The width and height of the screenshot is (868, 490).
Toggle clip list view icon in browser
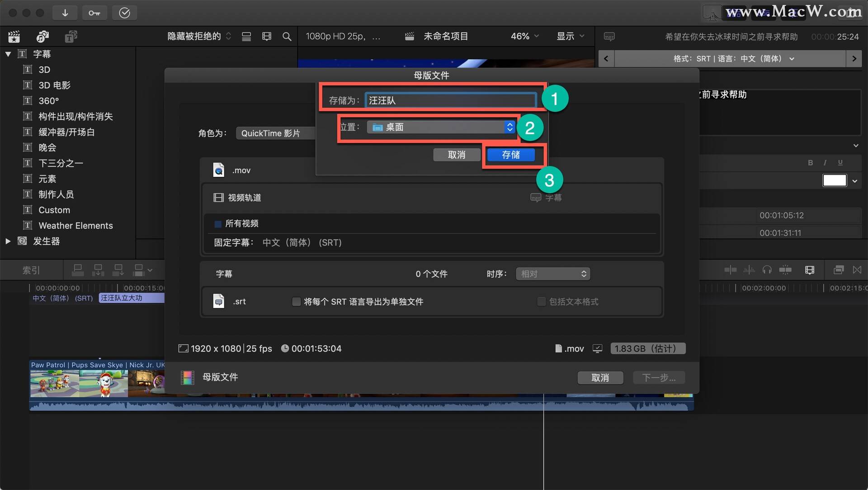246,36
